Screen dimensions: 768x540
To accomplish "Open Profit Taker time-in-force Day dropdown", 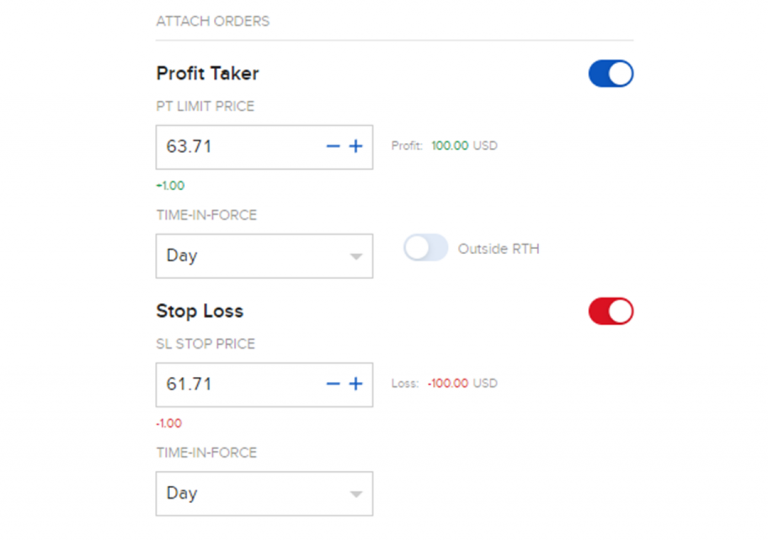I will point(264,256).
